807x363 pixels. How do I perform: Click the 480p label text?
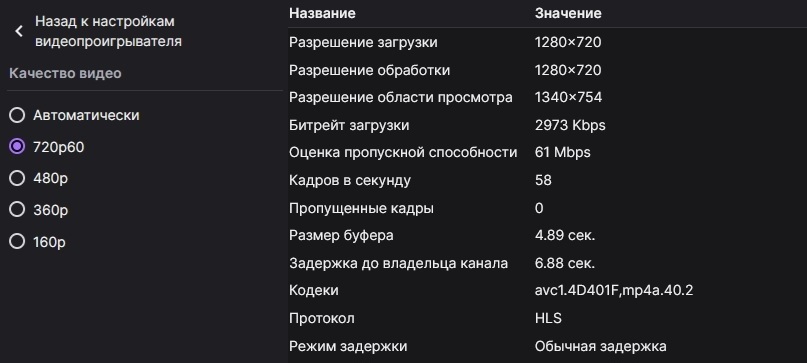[50, 179]
